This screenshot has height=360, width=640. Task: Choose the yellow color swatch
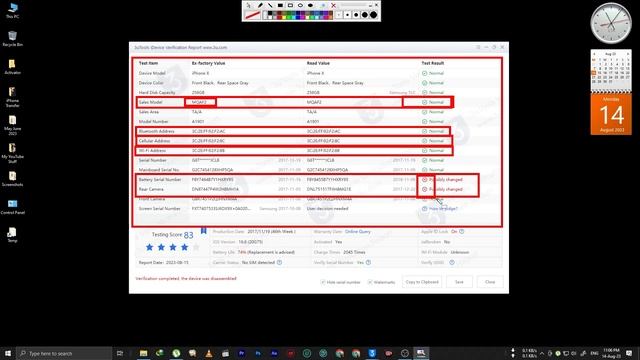tap(284, 18)
